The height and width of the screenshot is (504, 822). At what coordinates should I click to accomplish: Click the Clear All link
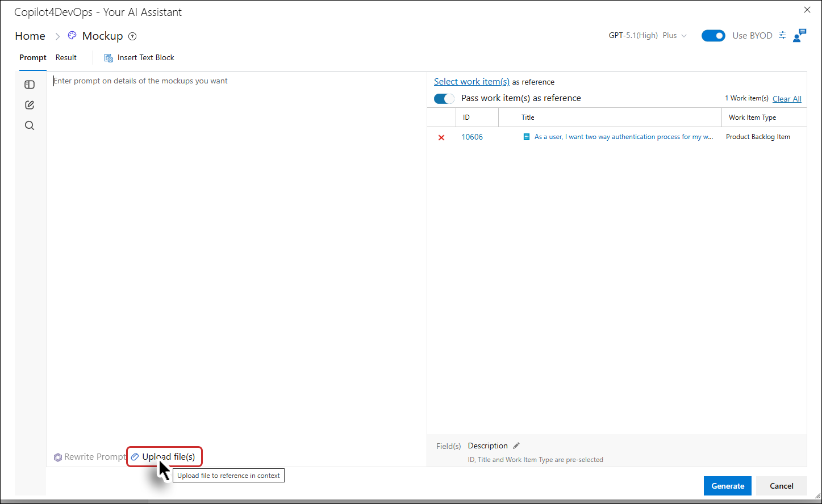pos(787,99)
